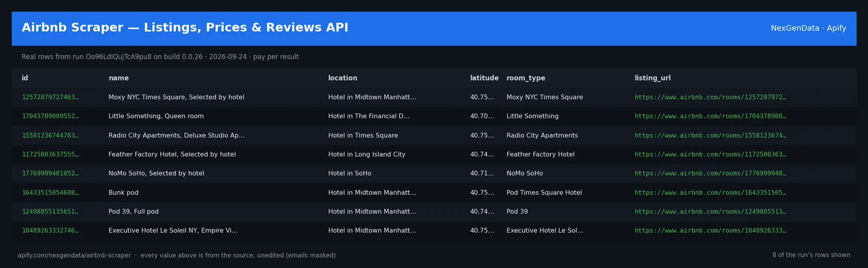This screenshot has width=868, height=268.
Task: Click the 'Airbnb Scraper — Listings, Prices & Reviews API' title
Action: tap(185, 28)
